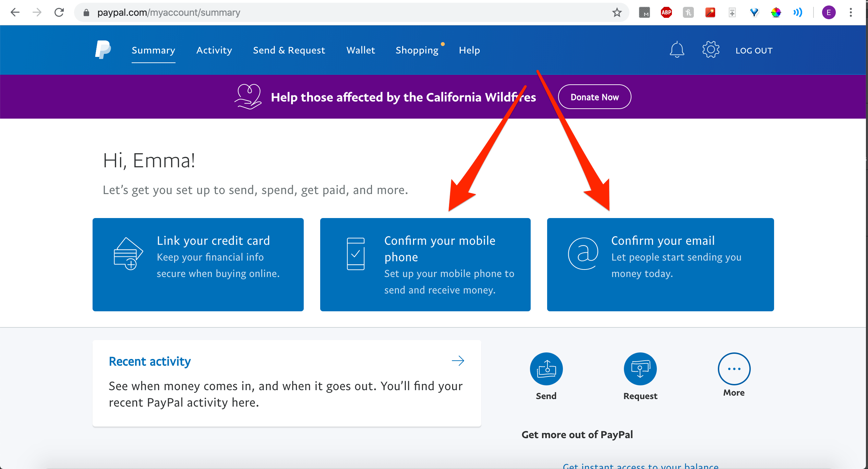Click the Request money icon
The width and height of the screenshot is (868, 469).
(640, 369)
